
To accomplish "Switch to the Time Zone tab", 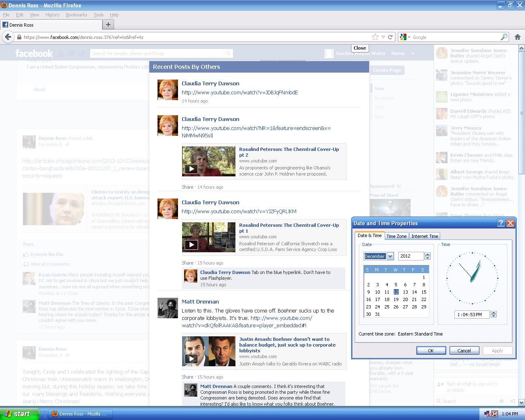I will [x=397, y=236].
